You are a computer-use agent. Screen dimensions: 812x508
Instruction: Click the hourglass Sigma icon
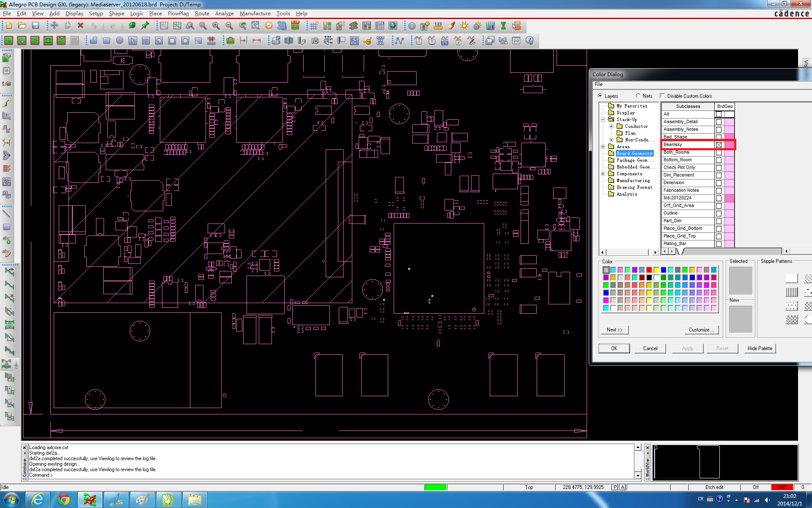click(503, 26)
